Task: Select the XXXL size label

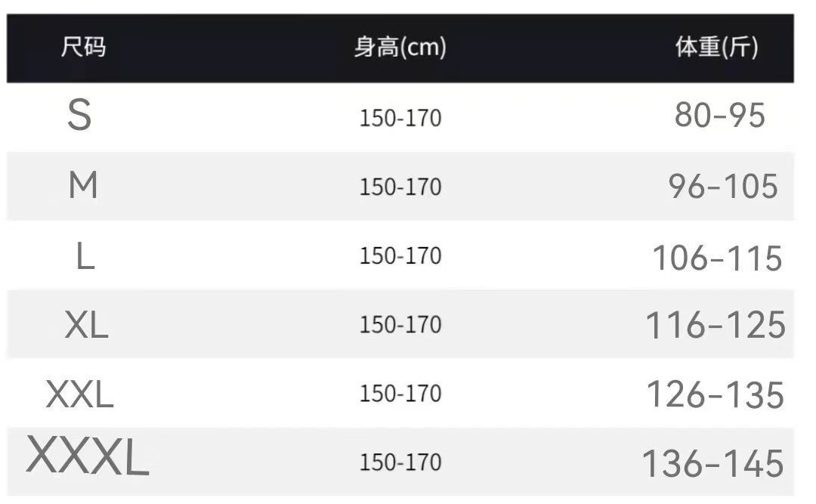Action: coord(88,459)
